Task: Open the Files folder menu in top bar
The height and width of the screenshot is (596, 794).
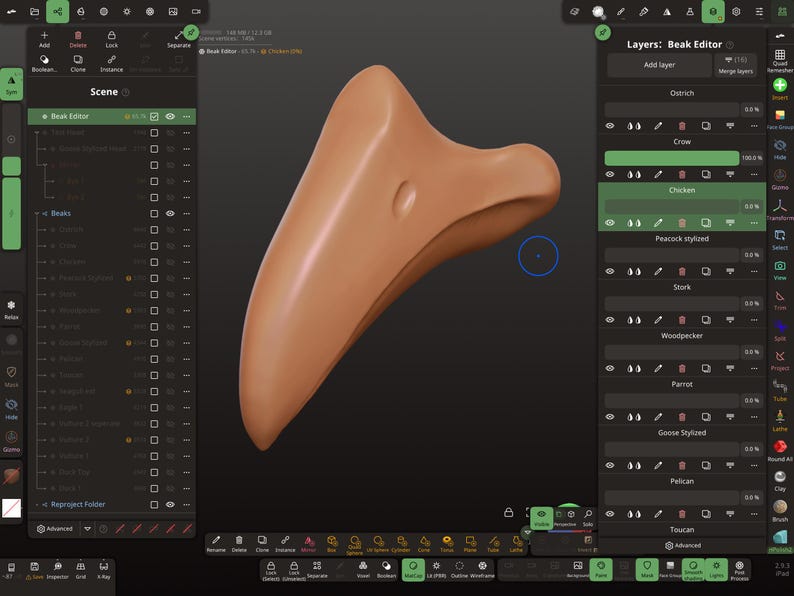Action: pyautogui.click(x=34, y=11)
